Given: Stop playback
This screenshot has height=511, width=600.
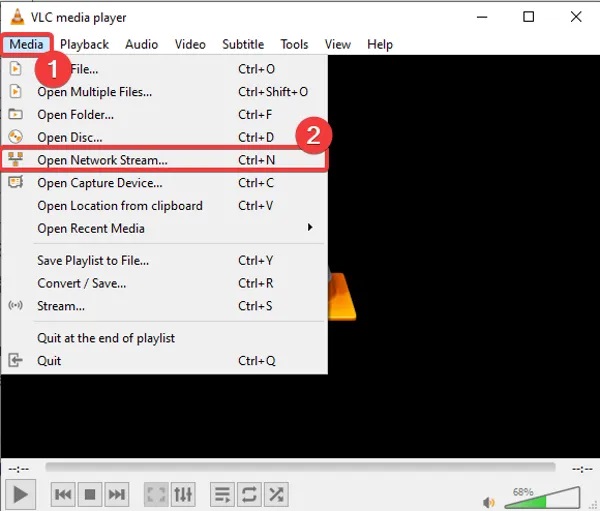Looking at the screenshot, I should point(90,495).
